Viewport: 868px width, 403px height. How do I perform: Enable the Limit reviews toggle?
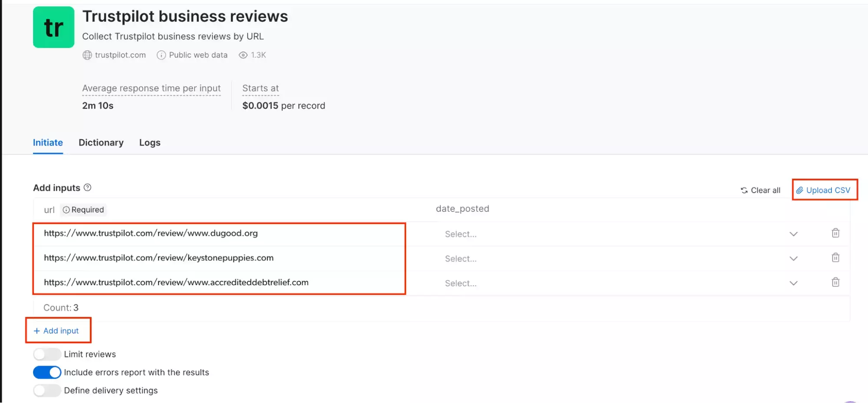pos(46,354)
